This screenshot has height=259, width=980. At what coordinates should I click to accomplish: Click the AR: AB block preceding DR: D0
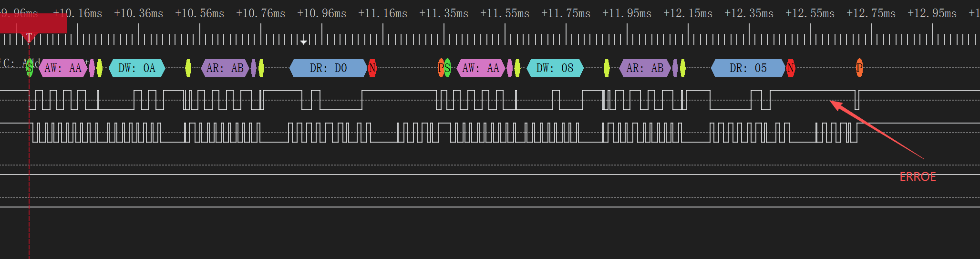[x=225, y=68]
